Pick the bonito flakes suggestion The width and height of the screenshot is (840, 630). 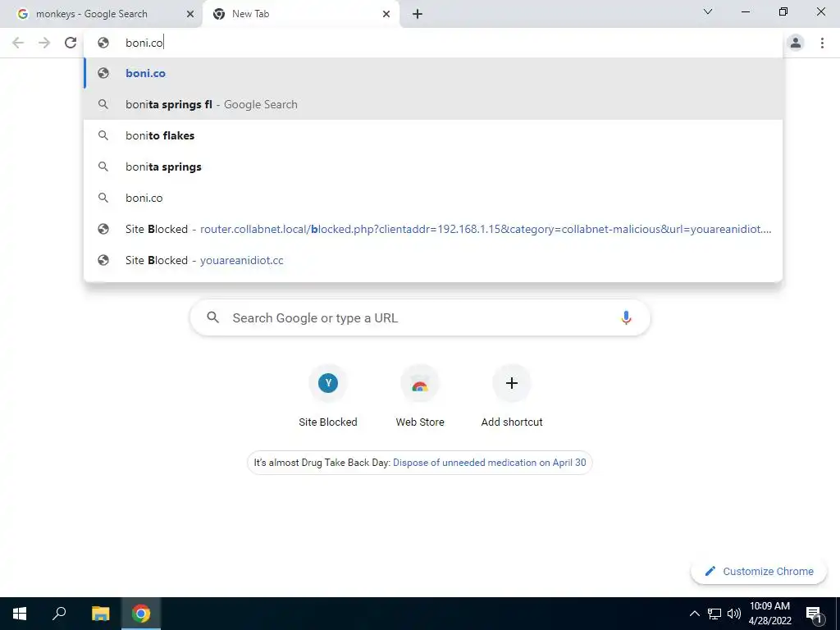pos(433,135)
